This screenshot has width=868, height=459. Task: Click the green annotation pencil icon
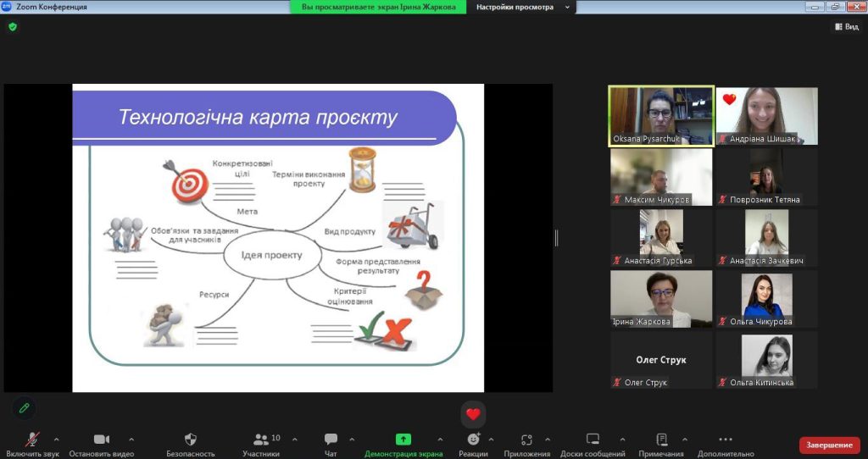[x=24, y=408]
